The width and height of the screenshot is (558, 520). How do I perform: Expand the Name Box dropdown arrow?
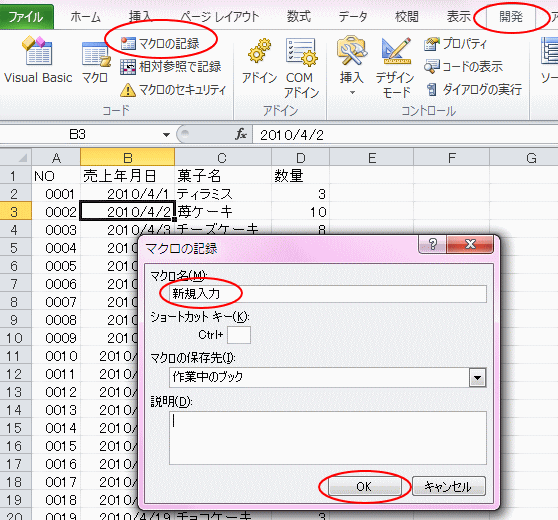tap(166, 135)
